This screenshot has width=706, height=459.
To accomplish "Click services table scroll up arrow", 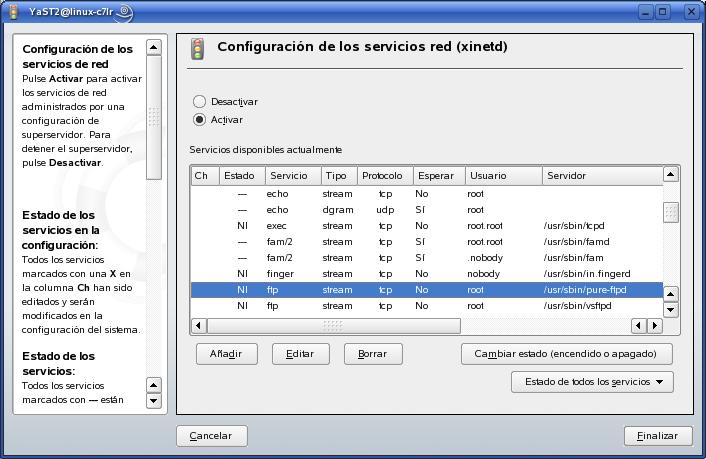I will click(x=670, y=174).
